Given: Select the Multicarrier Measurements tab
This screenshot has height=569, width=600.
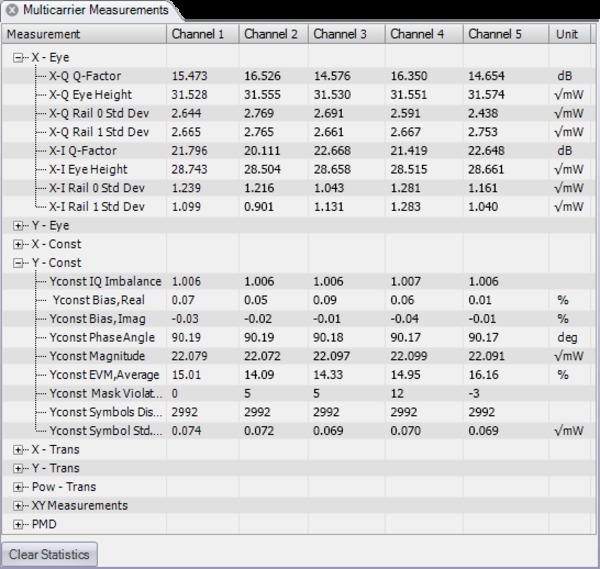Looking at the screenshot, I should coord(95,10).
